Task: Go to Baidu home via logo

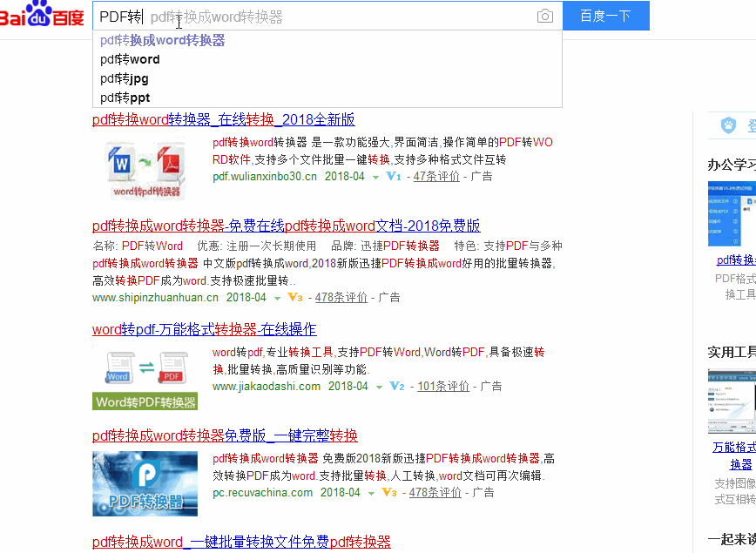Action: pyautogui.click(x=42, y=15)
